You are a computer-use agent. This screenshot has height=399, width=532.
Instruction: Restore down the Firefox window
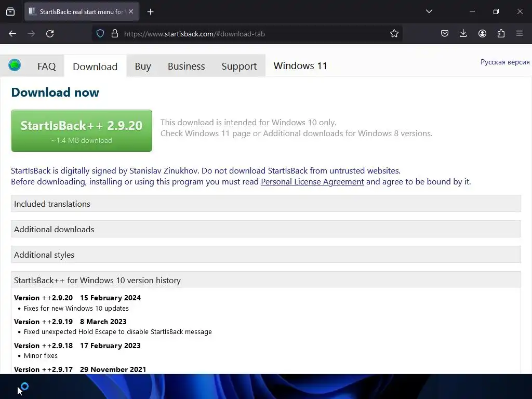point(496,11)
